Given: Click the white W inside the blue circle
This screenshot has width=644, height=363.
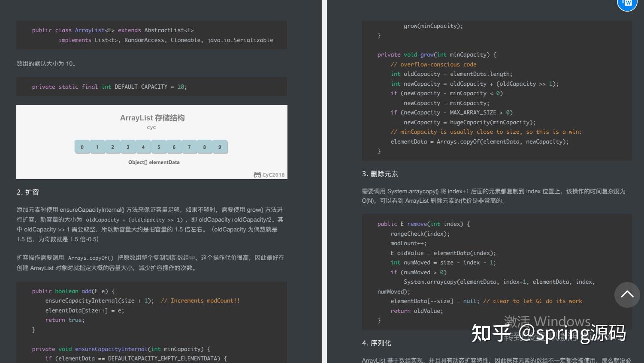Looking at the screenshot, I should [x=626, y=4].
